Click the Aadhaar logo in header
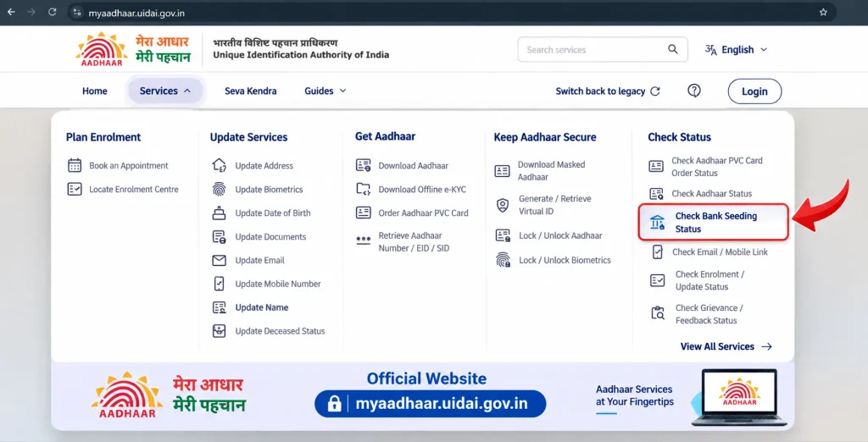 point(102,49)
